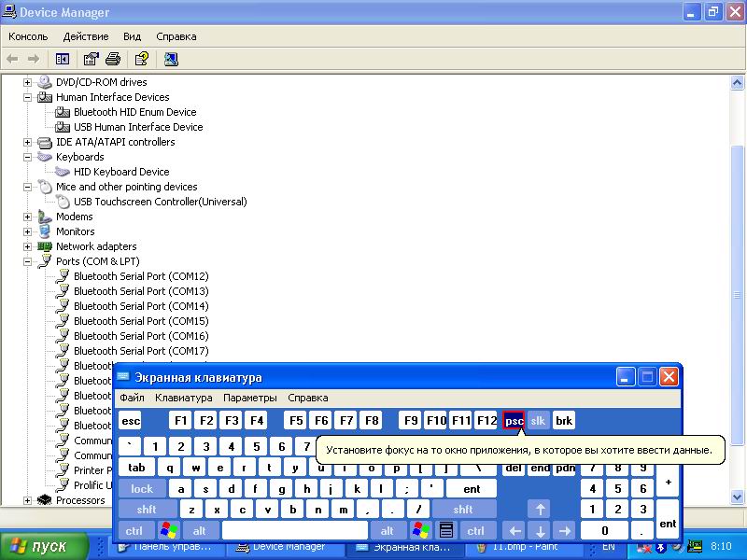747x560 pixels.
Task: Open the Help toolbar icon
Action: point(141,59)
